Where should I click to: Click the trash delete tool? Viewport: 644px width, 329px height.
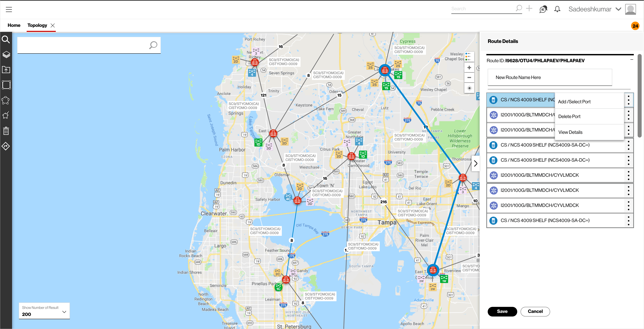[6, 131]
